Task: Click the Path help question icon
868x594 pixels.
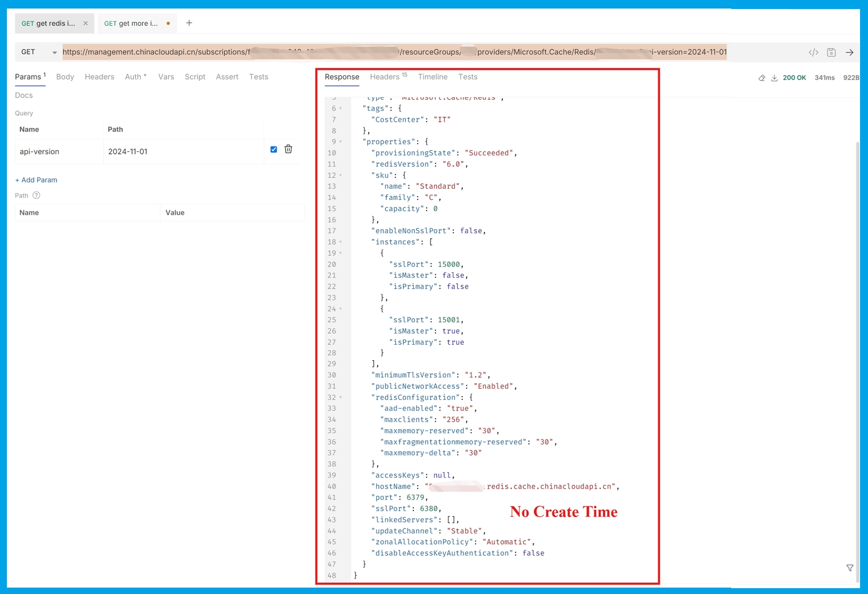Action: point(37,195)
